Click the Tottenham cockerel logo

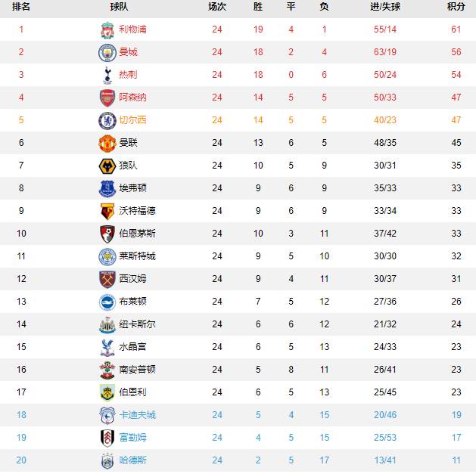click(x=107, y=75)
